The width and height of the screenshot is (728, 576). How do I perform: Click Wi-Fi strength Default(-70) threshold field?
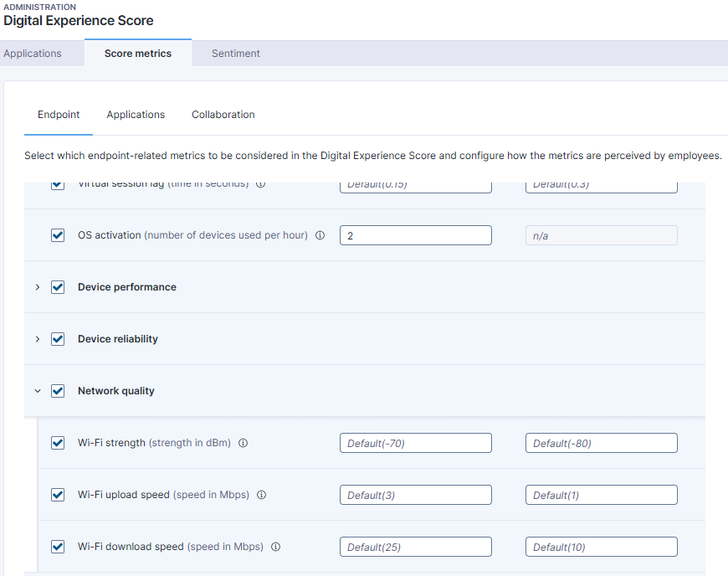pyautogui.click(x=415, y=444)
